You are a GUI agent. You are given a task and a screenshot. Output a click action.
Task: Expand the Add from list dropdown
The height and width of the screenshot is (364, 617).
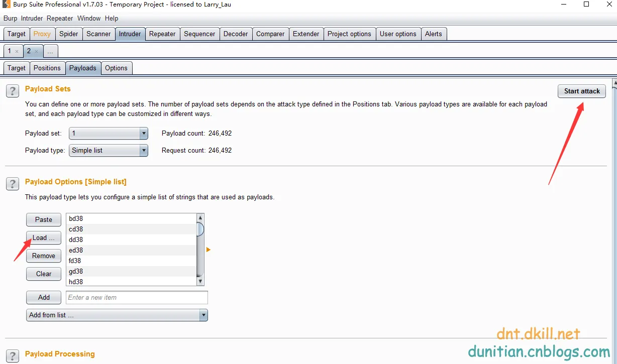[x=117, y=315]
